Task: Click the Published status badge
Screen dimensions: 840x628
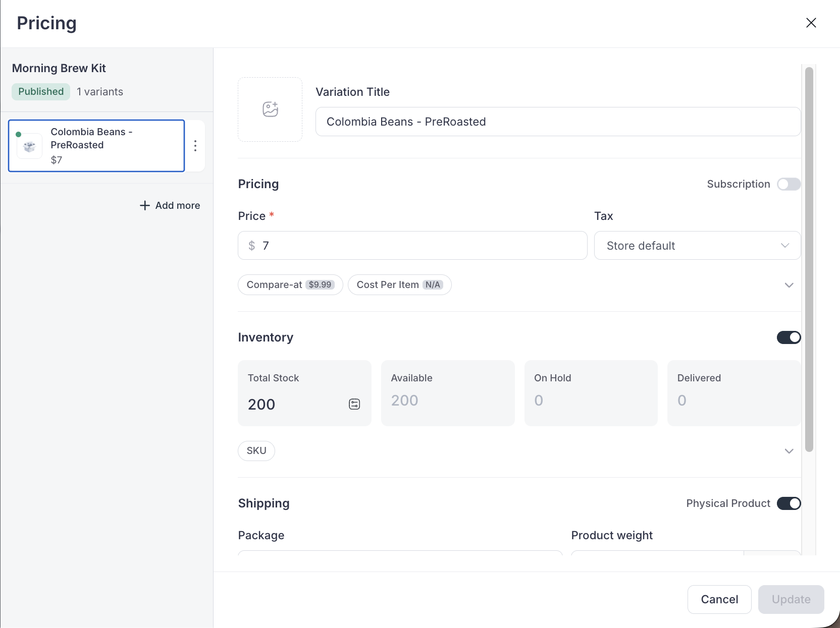Action: click(x=41, y=92)
